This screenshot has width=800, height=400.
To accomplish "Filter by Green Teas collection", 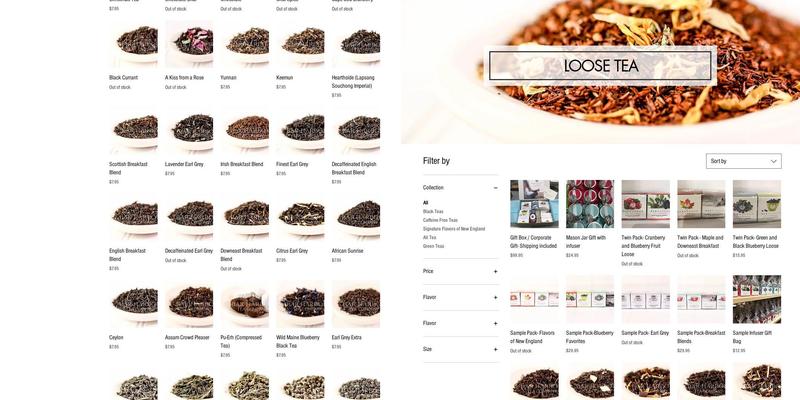I will 433,246.
